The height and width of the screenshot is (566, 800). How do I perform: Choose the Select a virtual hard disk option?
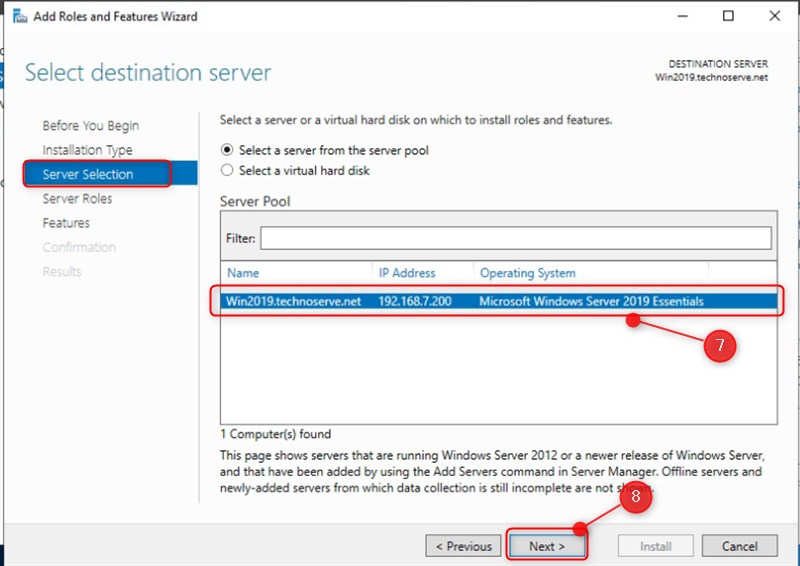(x=227, y=171)
